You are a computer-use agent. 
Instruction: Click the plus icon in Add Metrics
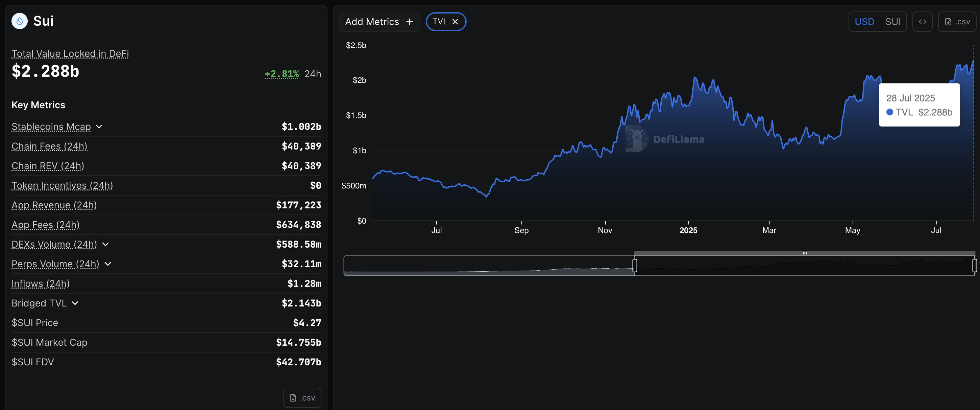pyautogui.click(x=409, y=22)
